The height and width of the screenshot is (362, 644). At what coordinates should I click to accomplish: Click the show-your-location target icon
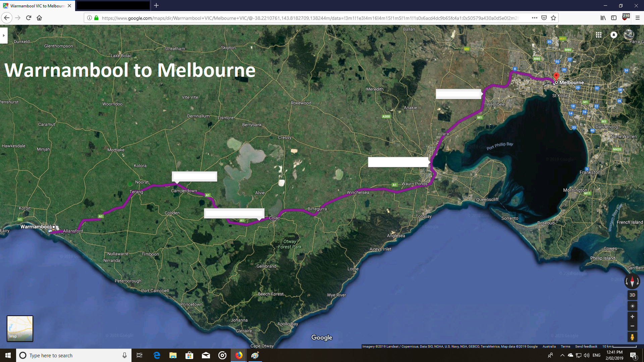[632, 306]
